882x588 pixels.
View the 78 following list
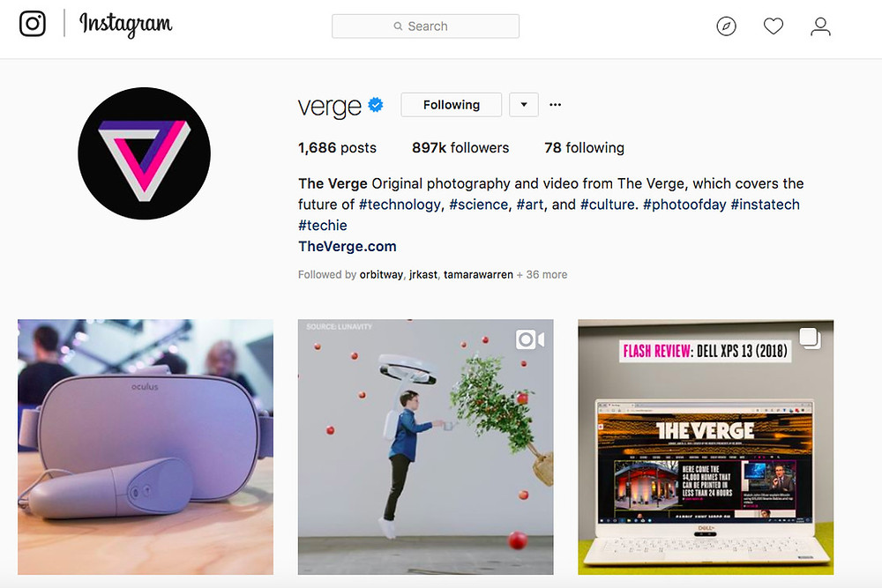click(585, 148)
